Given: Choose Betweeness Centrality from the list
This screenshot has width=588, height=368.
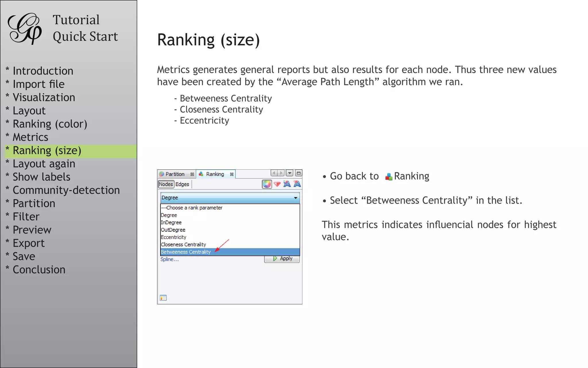Looking at the screenshot, I should pos(186,252).
